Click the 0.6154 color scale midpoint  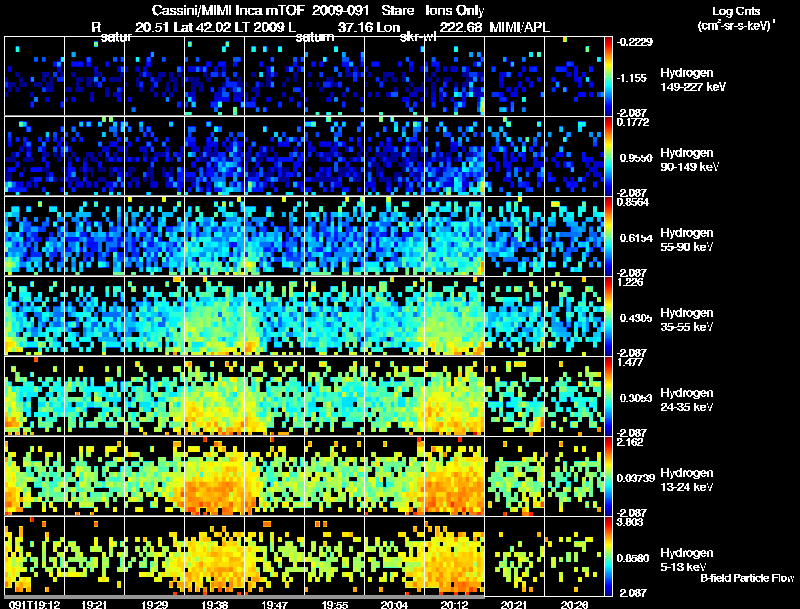point(636,238)
